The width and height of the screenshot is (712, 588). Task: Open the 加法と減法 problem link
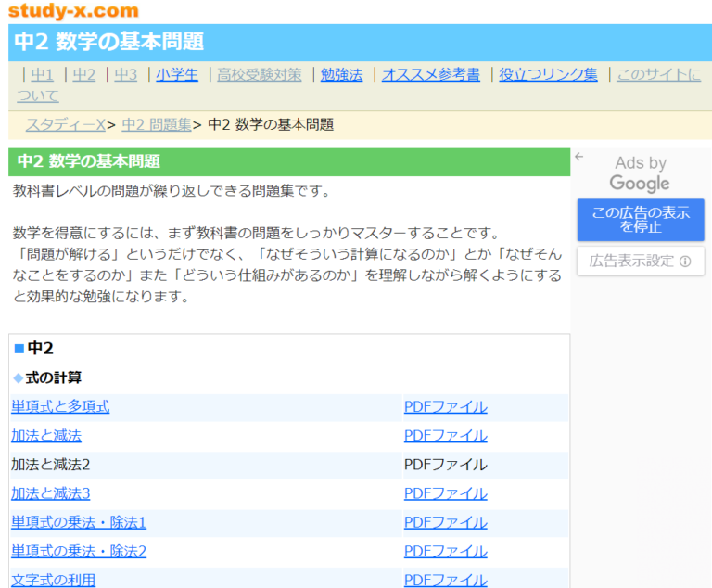46,436
